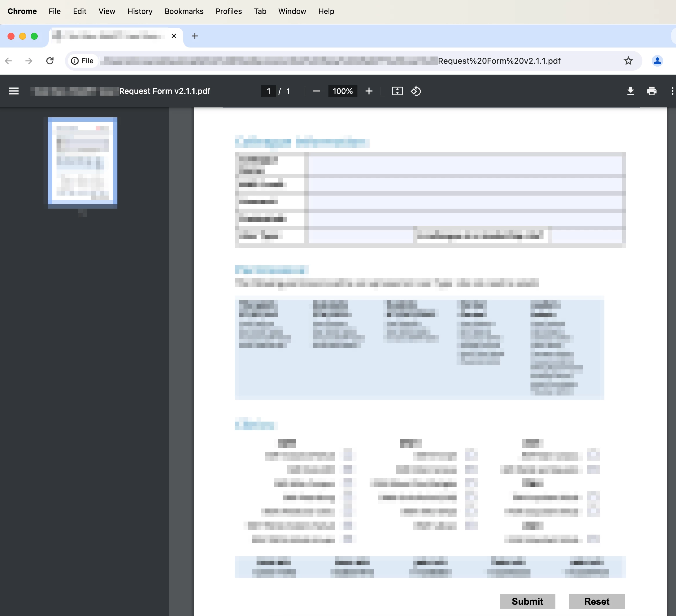Open the PDF viewer more actions menu
The image size is (676, 616).
point(672,91)
